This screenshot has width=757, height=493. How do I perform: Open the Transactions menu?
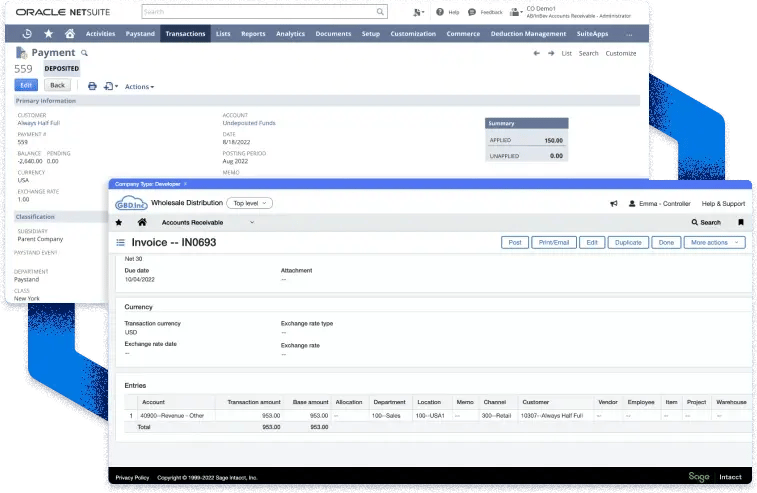click(x=185, y=34)
